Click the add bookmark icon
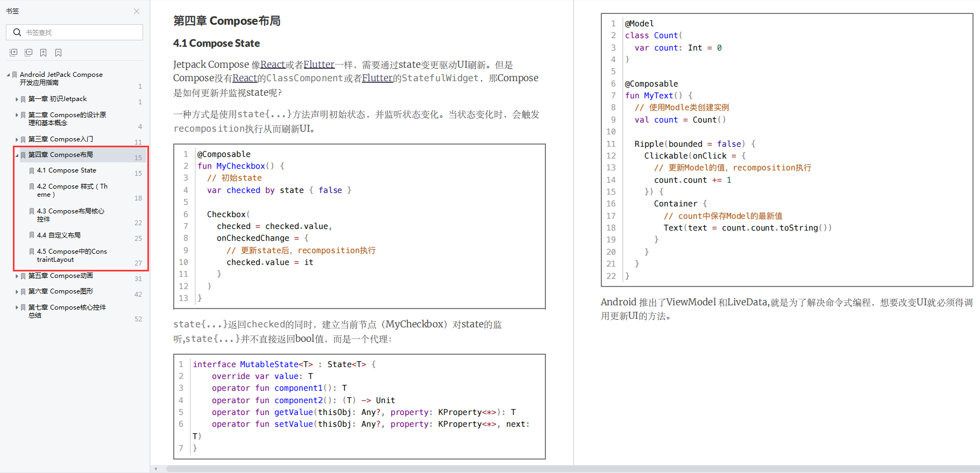 coord(44,53)
